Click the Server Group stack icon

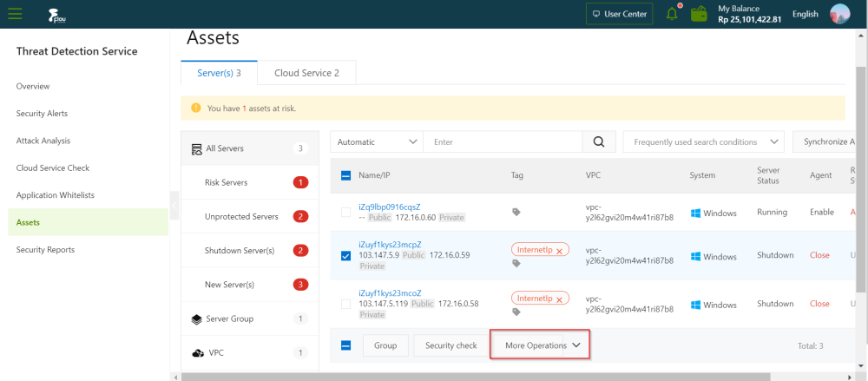(x=196, y=319)
